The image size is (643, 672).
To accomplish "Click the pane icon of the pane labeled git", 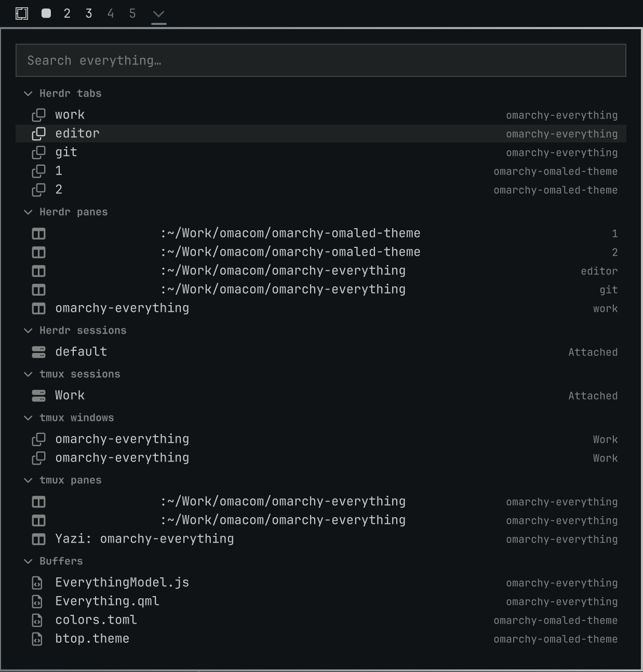I will 39,290.
